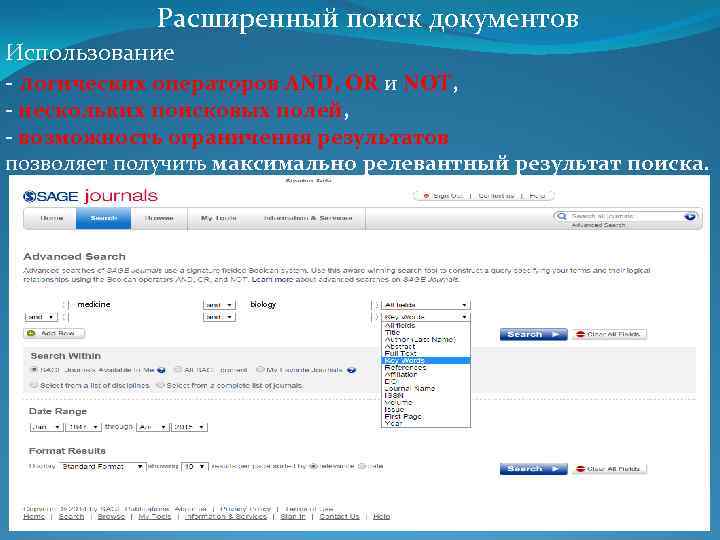Choose Year in the field list
This screenshot has width=720, height=540.
pyautogui.click(x=426, y=423)
